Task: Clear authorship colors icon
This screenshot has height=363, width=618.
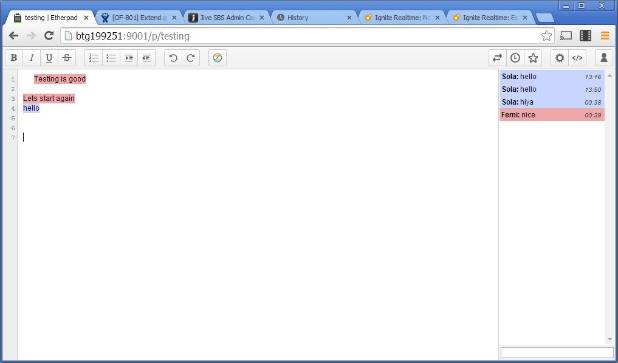Action: coord(217,58)
